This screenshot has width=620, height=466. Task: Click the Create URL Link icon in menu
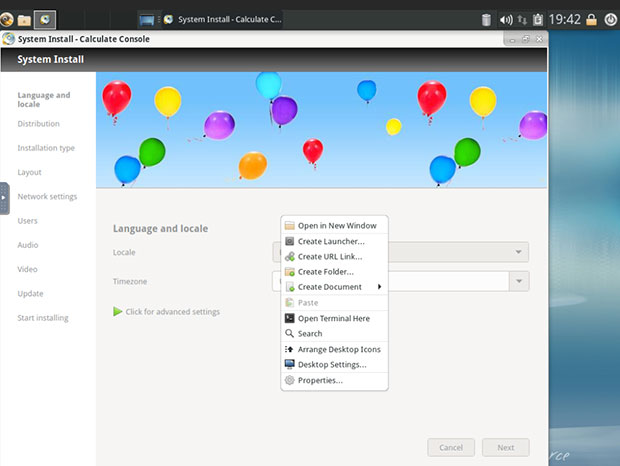(289, 257)
